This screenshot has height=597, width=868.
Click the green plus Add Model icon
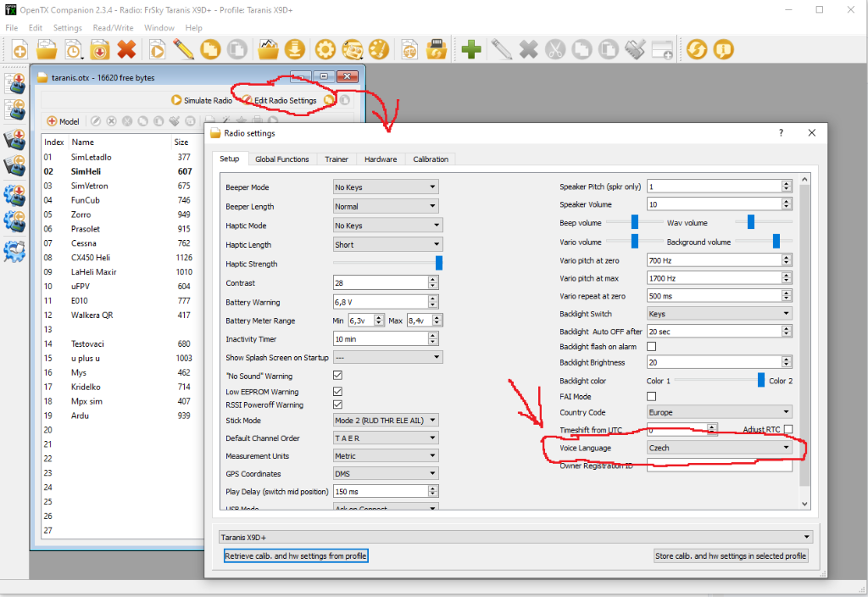tap(471, 49)
